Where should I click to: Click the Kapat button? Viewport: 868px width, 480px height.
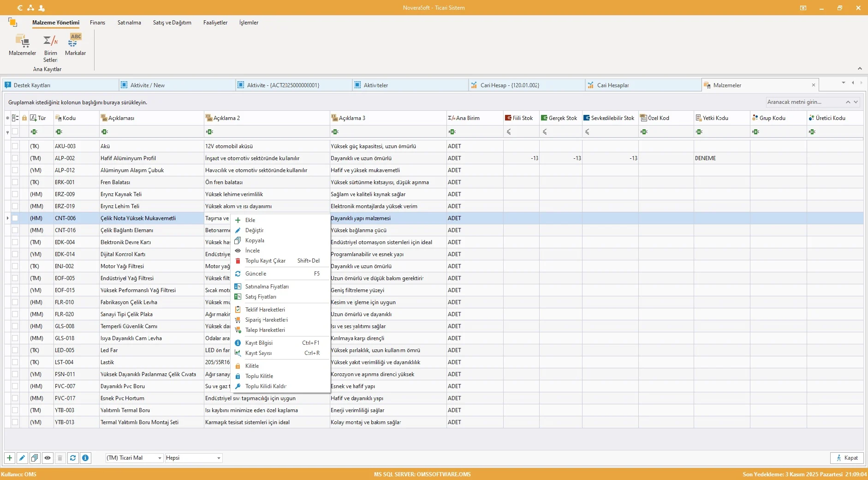847,458
